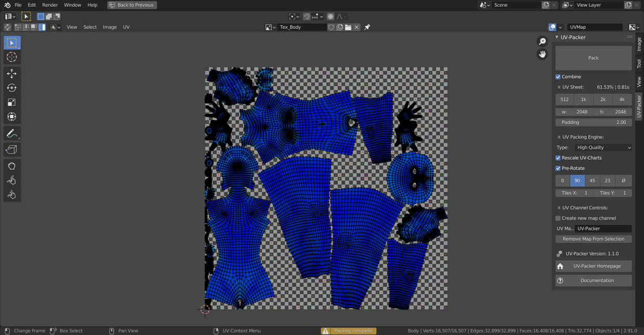Open the Scene selector dropdown
The height and width of the screenshot is (335, 644).
pos(484,5)
